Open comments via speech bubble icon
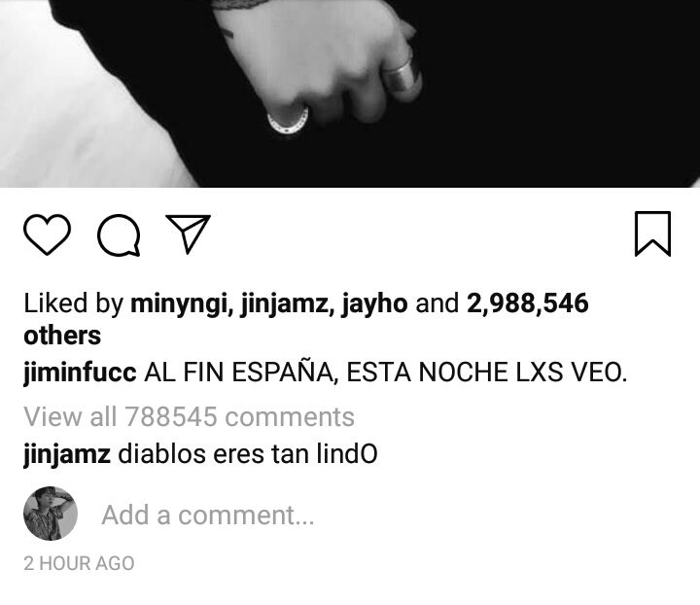Image resolution: width=700 pixels, height=605 pixels. click(x=119, y=235)
